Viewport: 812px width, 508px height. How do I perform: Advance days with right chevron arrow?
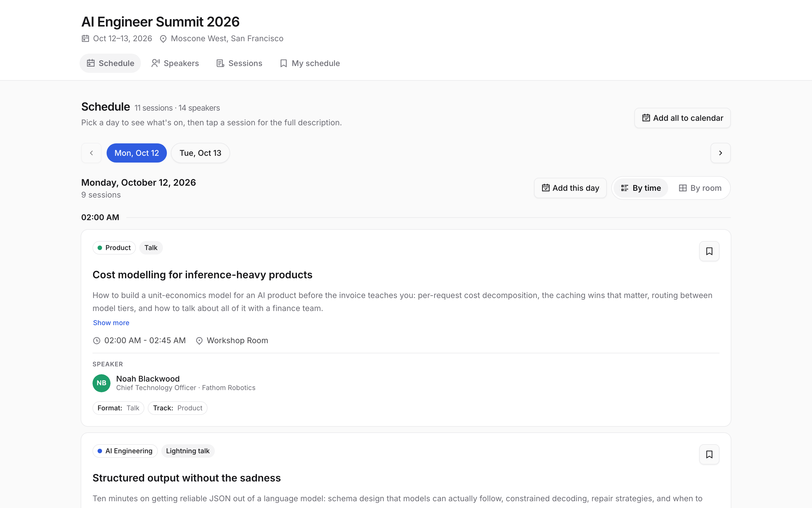pos(720,153)
